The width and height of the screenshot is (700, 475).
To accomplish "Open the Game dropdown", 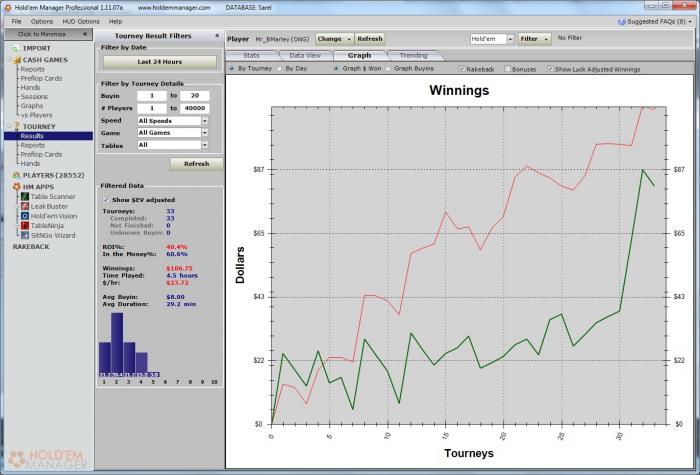I will [x=204, y=133].
